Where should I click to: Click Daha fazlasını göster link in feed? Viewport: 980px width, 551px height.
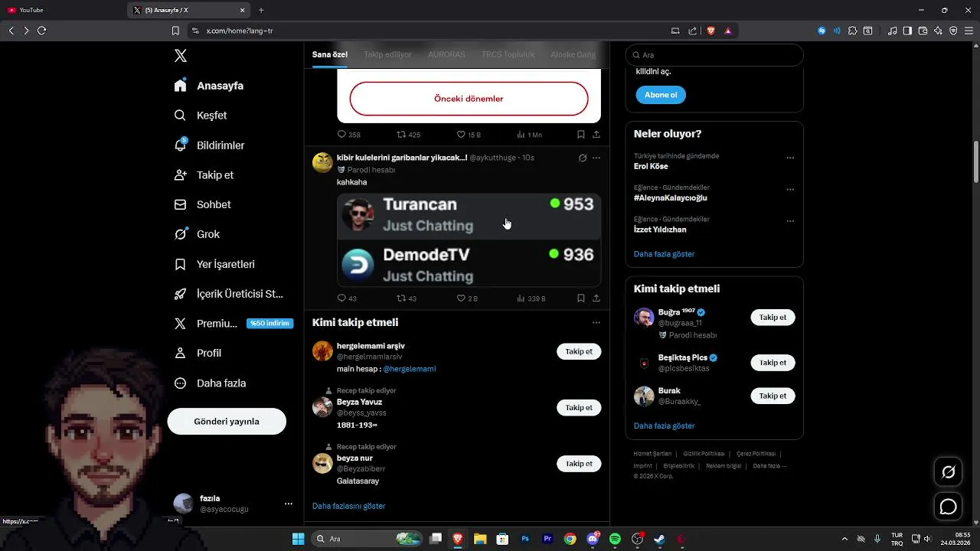click(x=348, y=506)
